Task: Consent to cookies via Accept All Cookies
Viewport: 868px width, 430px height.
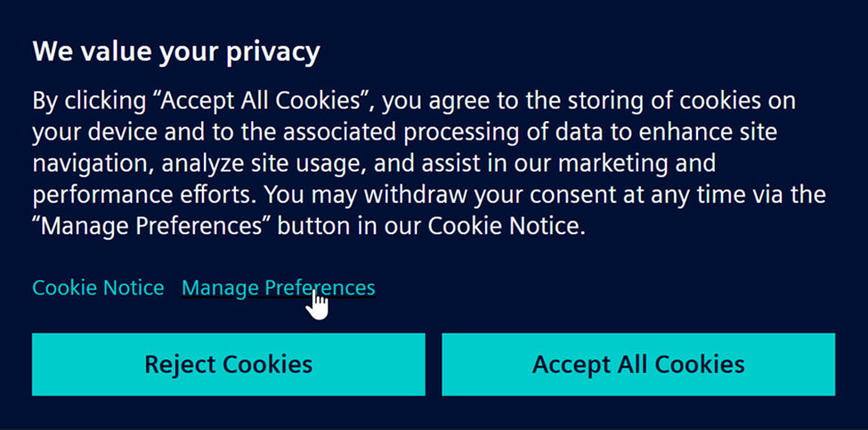Action: (x=637, y=364)
